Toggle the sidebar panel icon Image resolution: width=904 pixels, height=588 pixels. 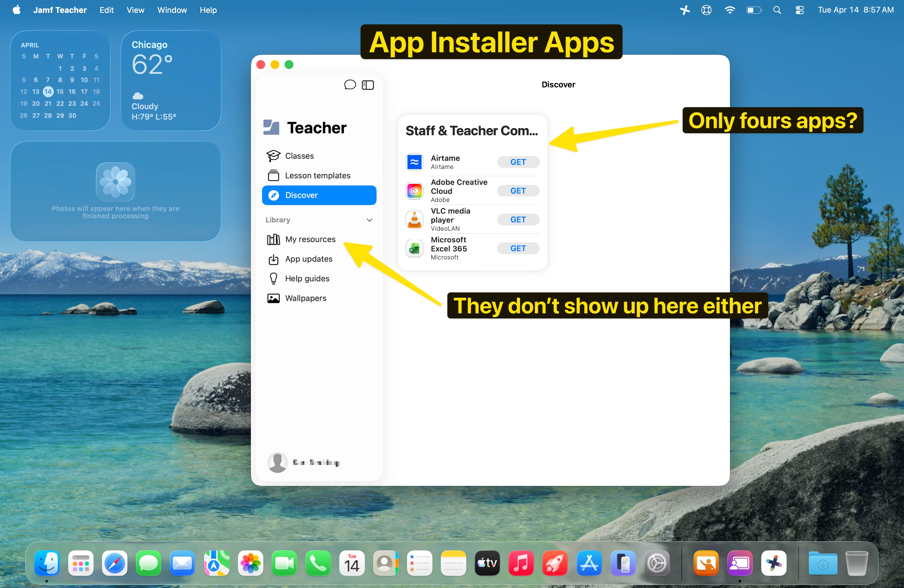click(x=368, y=85)
